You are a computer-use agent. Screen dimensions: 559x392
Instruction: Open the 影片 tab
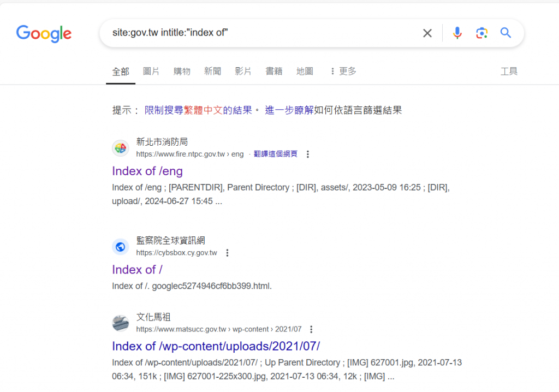(243, 72)
